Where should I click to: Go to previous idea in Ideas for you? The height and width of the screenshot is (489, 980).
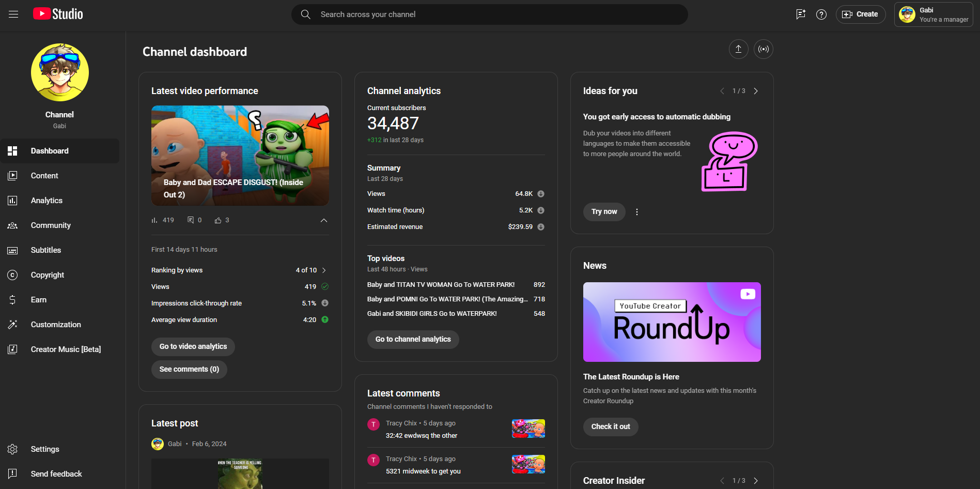pos(722,91)
